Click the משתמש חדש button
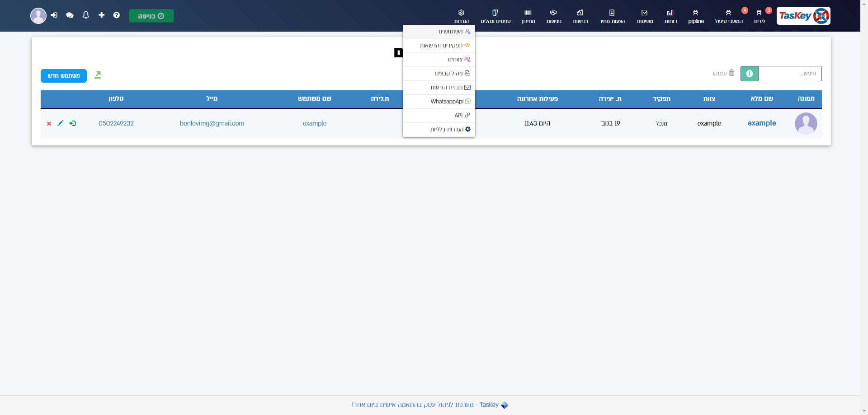868x415 pixels. pyautogui.click(x=64, y=76)
